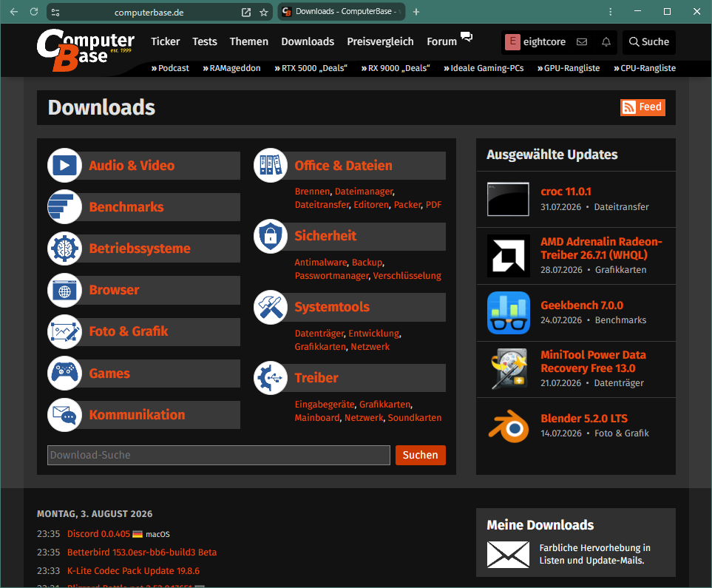Click the Office & Dateien binder icon
The image size is (712, 588).
click(x=271, y=166)
